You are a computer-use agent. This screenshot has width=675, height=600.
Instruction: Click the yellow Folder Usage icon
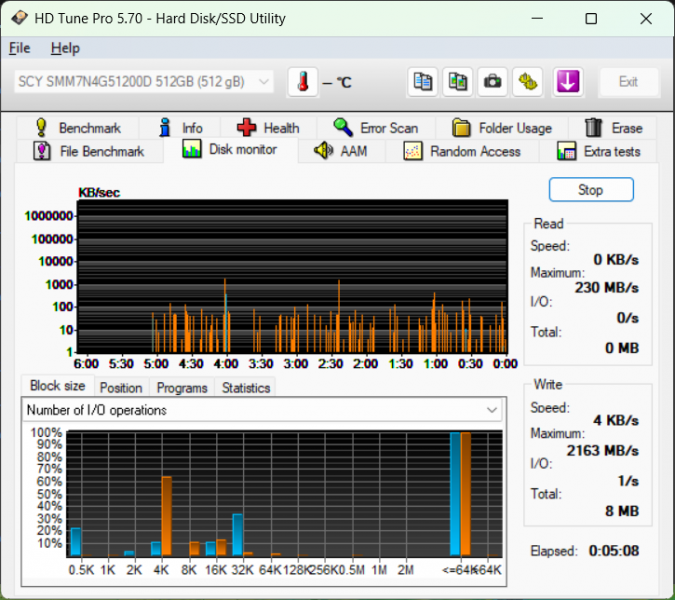click(461, 128)
